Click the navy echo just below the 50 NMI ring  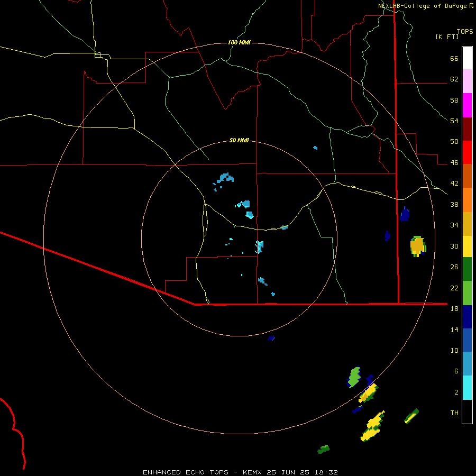tap(271, 338)
